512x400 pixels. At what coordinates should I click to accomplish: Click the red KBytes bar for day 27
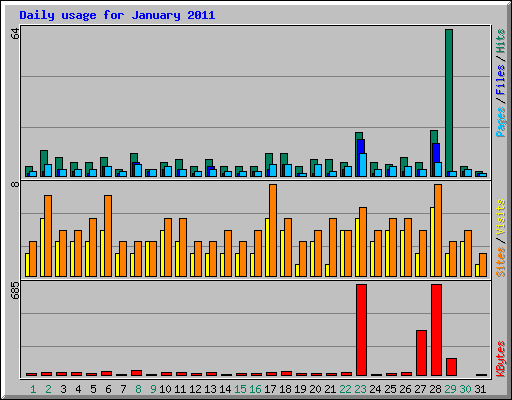[421, 353]
